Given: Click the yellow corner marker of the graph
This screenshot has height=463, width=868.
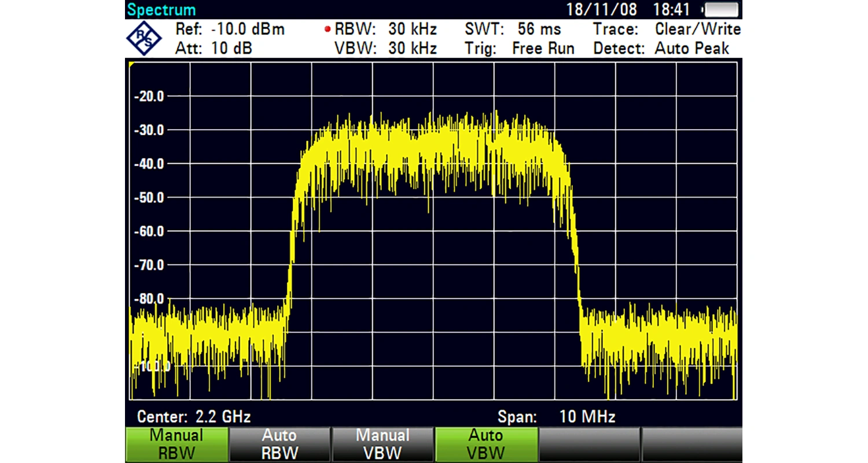Looking at the screenshot, I should pyautogui.click(x=131, y=64).
